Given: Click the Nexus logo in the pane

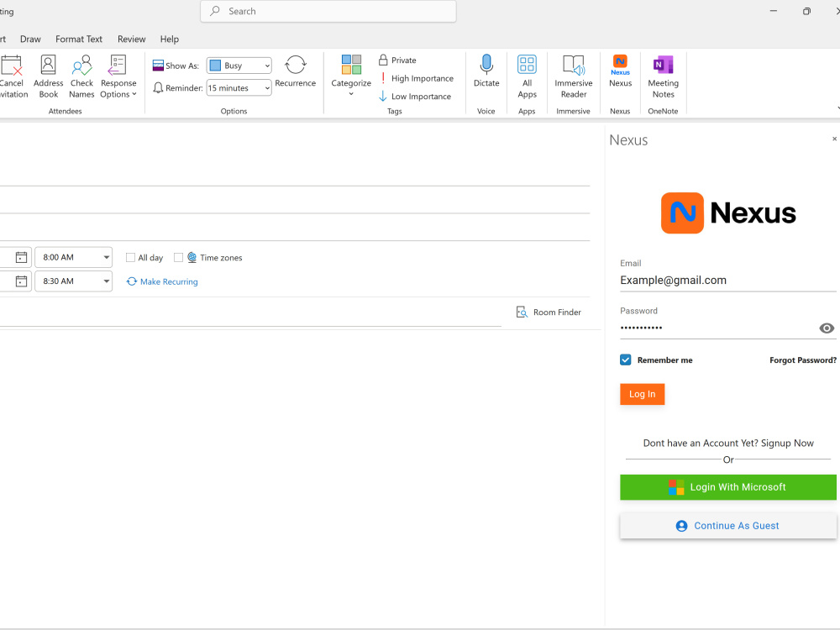Looking at the screenshot, I should click(x=728, y=213).
